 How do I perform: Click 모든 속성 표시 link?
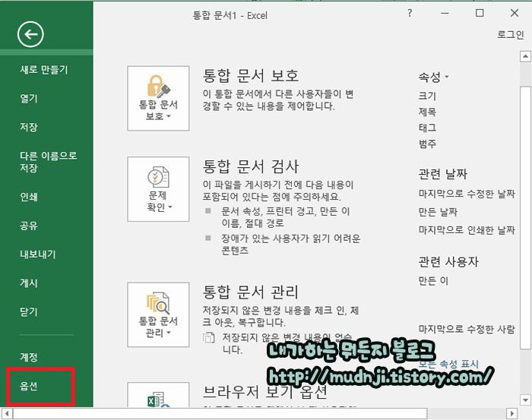pos(448,364)
